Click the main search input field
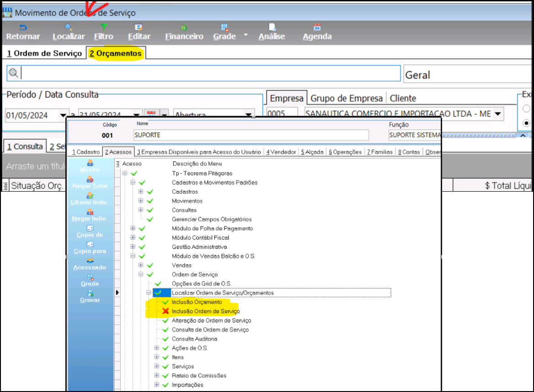The height and width of the screenshot is (392, 534). click(203, 73)
